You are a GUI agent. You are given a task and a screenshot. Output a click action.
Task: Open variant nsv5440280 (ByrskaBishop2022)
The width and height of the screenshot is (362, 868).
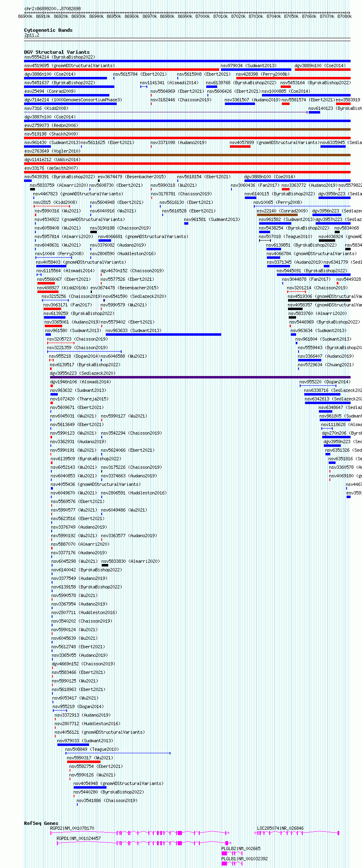(74, 796)
